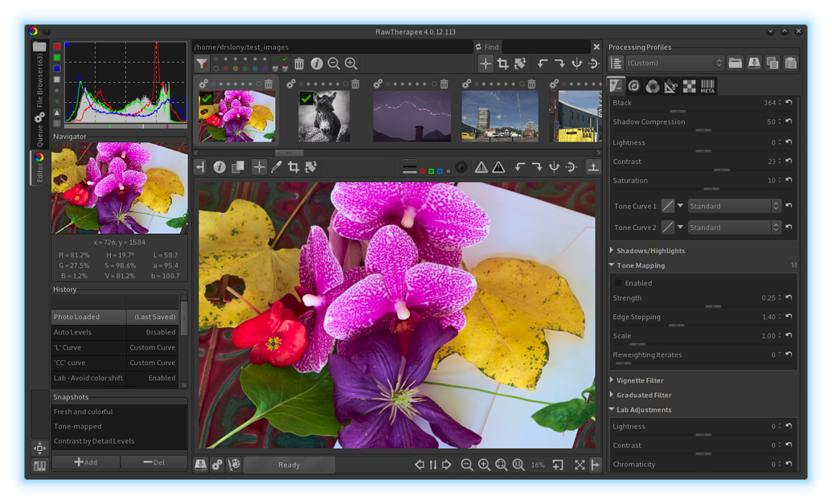Add a new snapshot
Image resolution: width=832 pixels, height=504 pixels.
tap(86, 462)
